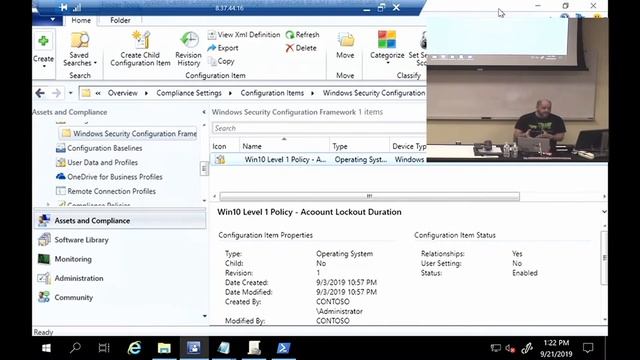Select Windows Security Configuration Framework folder
This screenshot has width=640, height=360.
129,133
